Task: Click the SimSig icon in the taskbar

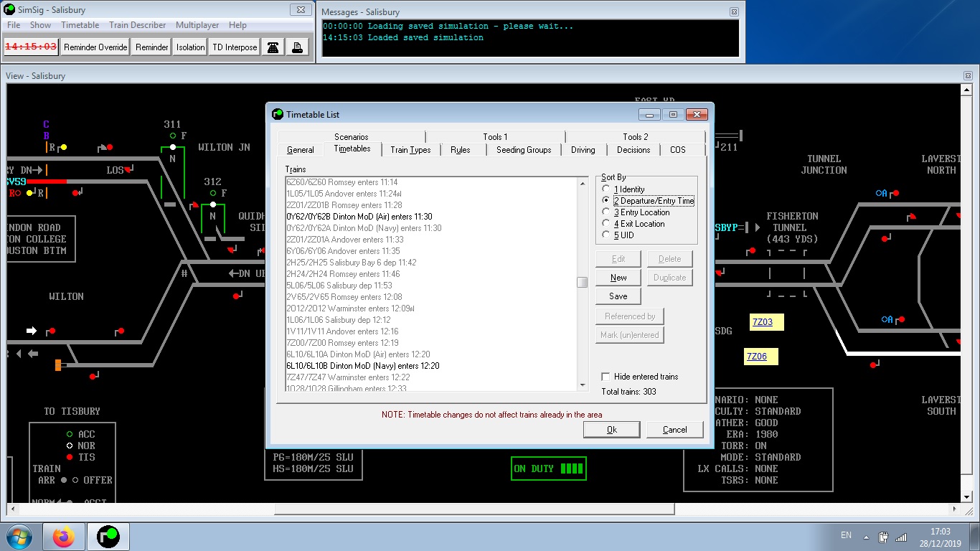Action: coord(108,537)
